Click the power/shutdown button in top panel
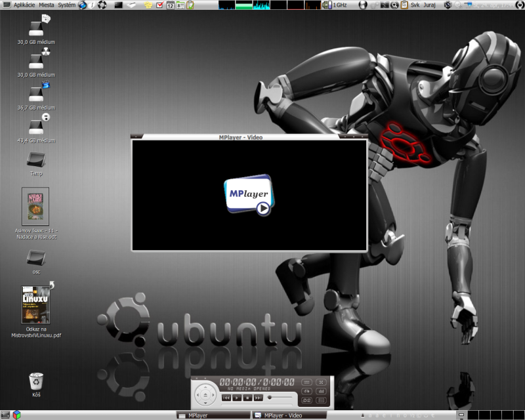The width and height of the screenshot is (525, 420). click(520, 5)
